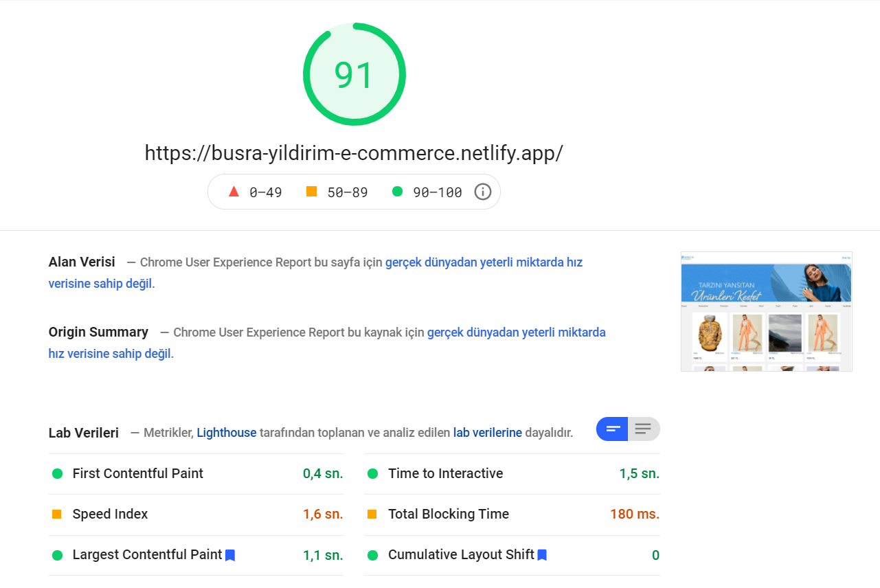The image size is (880, 588).
Task: Click the website preview thumbnail
Action: [766, 310]
